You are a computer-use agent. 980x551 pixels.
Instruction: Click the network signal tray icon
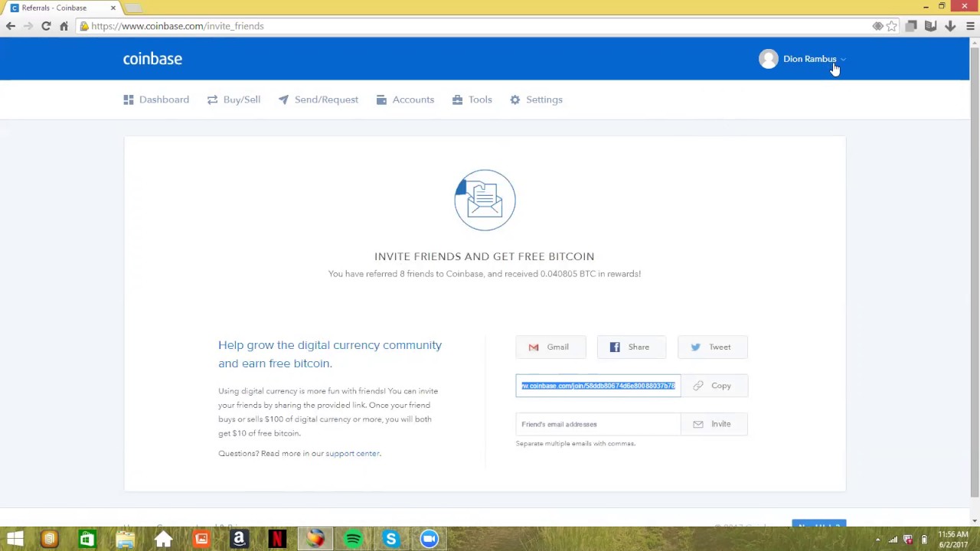coord(893,540)
